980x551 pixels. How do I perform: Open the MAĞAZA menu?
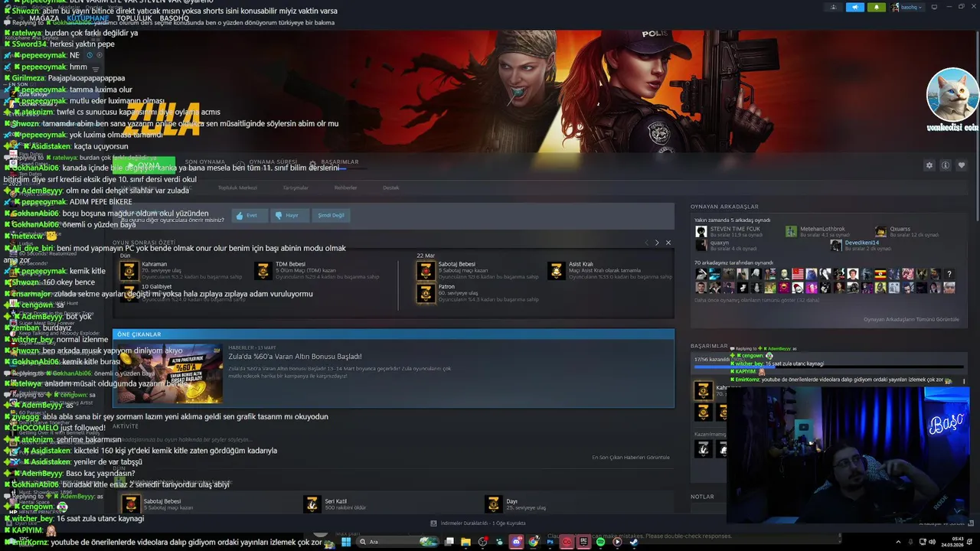pos(44,18)
